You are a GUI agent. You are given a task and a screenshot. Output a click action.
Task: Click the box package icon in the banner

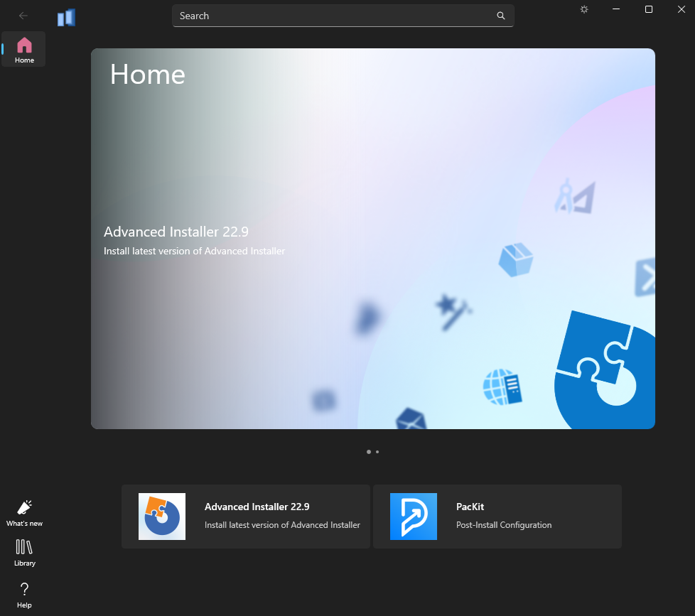coord(515,260)
